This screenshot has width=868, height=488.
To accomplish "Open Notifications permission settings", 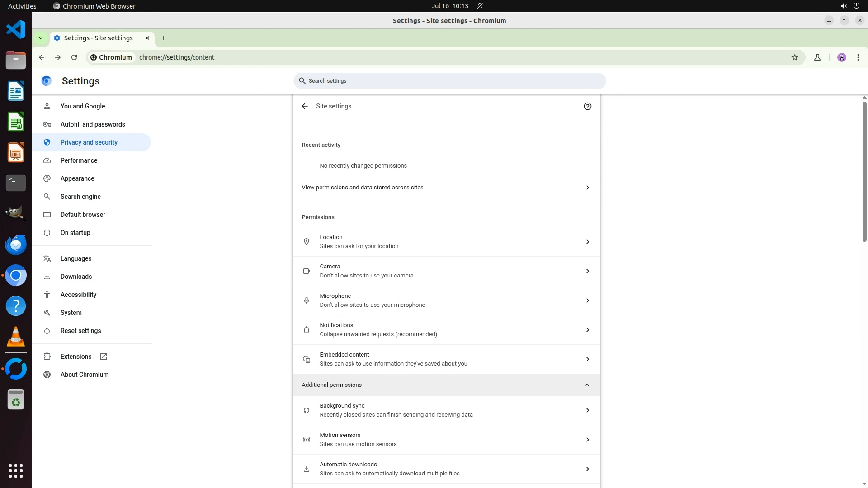I will [x=446, y=330].
